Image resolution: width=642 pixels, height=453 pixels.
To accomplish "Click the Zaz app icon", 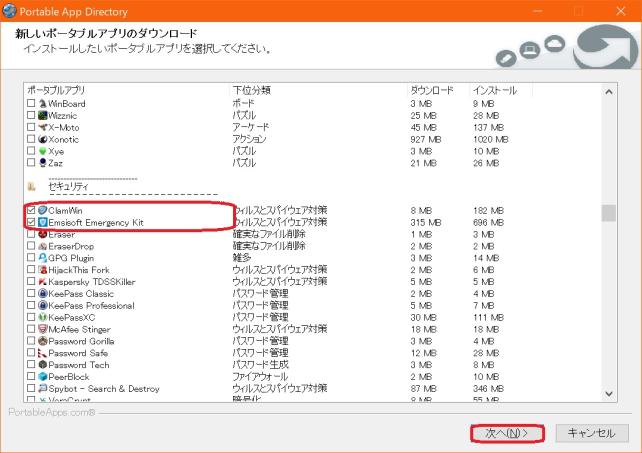I will pyautogui.click(x=43, y=163).
